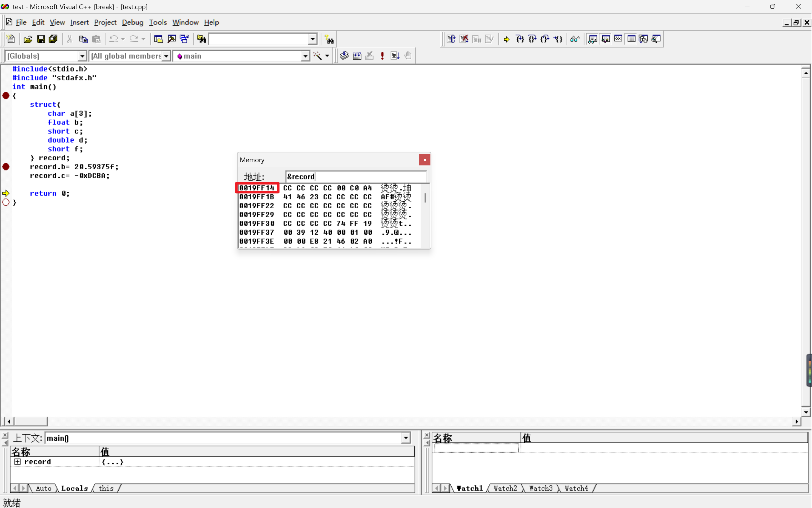The width and height of the screenshot is (812, 508).
Task: Switch to the this tab
Action: (106, 488)
